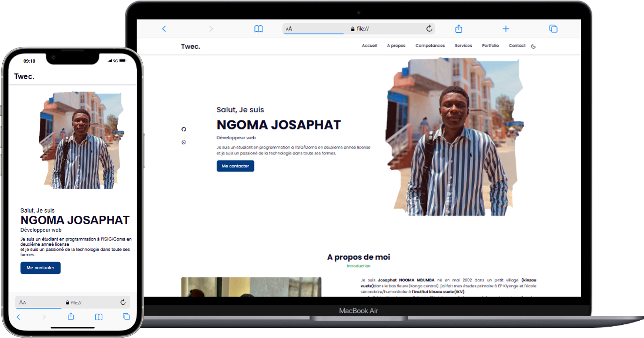Click Me contacter button on laptop
Image resolution: width=644 pixels, height=338 pixels.
pos(235,166)
